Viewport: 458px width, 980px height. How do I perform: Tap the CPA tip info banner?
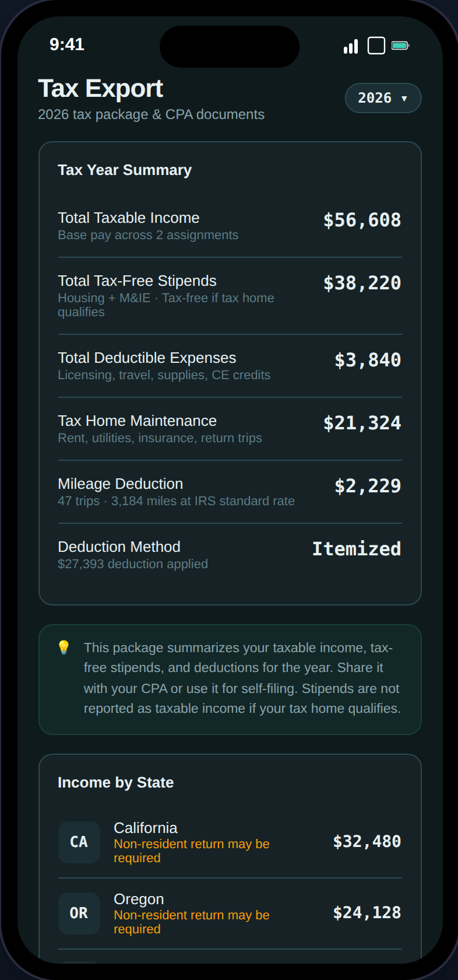click(229, 678)
